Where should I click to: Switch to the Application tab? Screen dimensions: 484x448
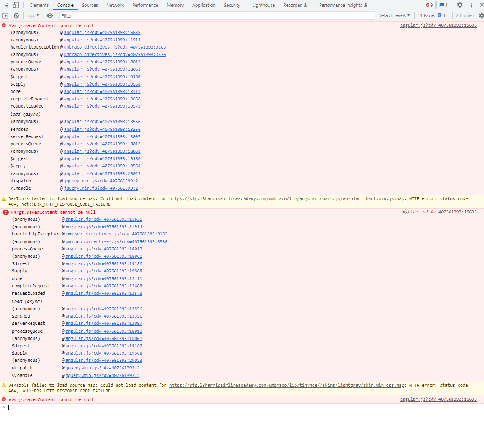pyautogui.click(x=204, y=5)
